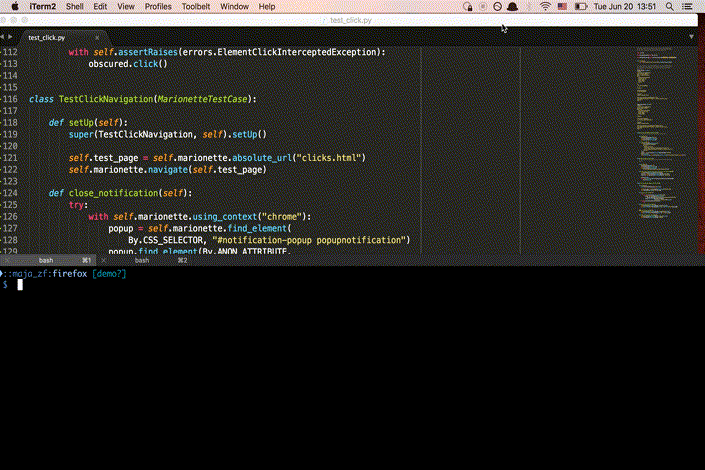Click the TestClickNavigation class name

click(x=106, y=99)
